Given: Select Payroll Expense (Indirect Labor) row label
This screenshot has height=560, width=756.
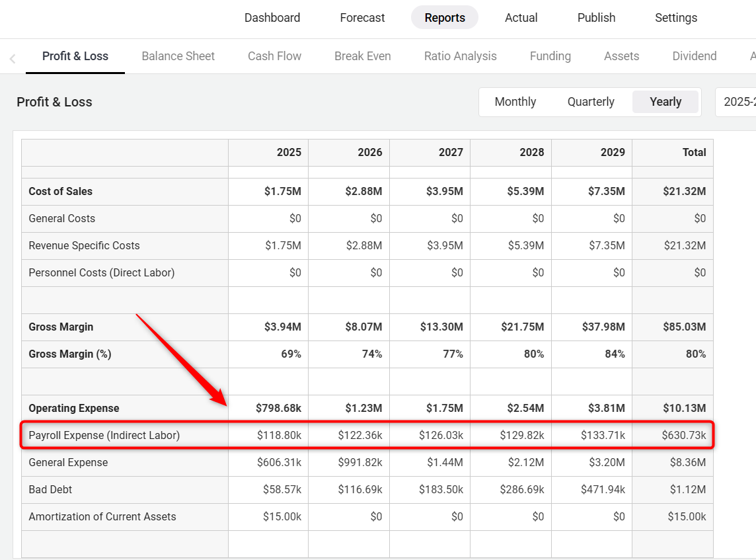Looking at the screenshot, I should [x=104, y=436].
